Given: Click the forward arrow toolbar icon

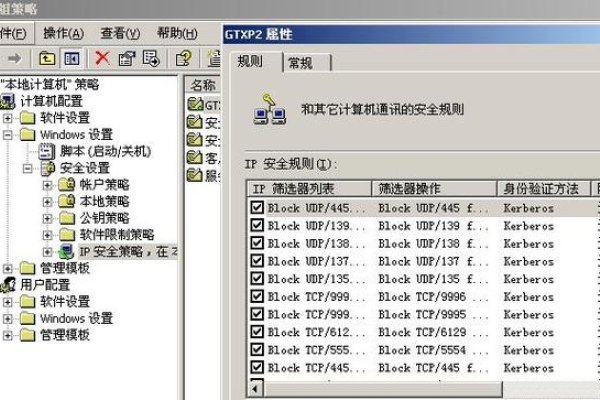Looking at the screenshot, I should (15, 59).
